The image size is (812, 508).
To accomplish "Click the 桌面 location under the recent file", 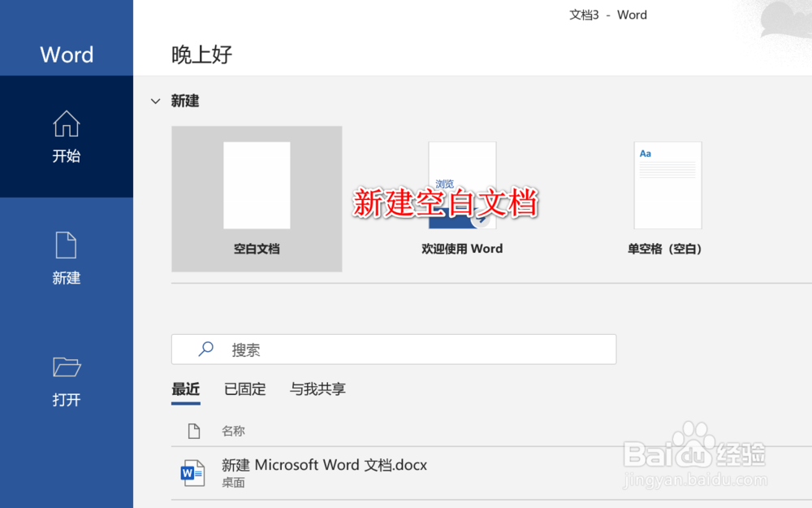I will (x=233, y=483).
